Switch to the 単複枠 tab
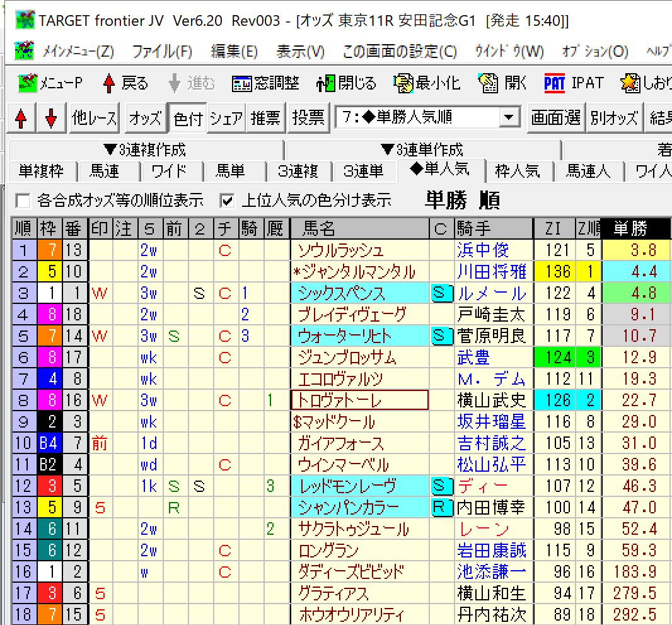 coord(42,171)
